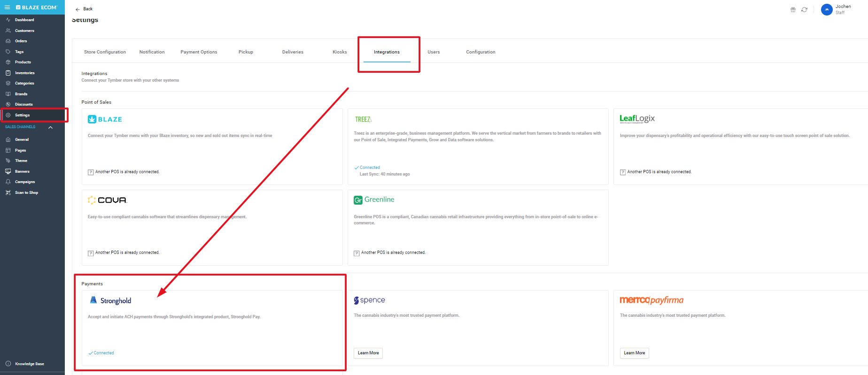Viewport: 868px width, 375px height.
Task: Open the Kiosks tab
Action: (340, 52)
